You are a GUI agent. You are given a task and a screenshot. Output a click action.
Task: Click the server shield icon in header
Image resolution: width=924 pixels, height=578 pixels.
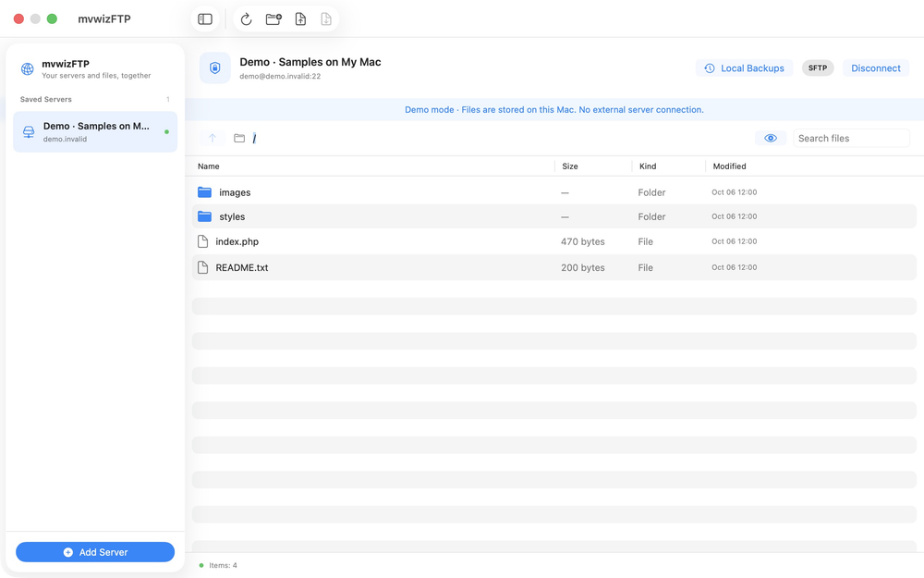(x=215, y=68)
